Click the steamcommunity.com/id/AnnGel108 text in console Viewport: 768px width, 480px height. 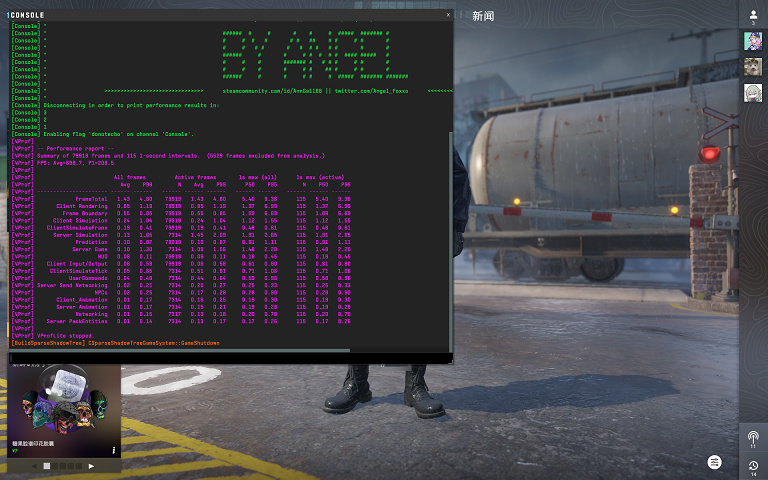(272, 91)
